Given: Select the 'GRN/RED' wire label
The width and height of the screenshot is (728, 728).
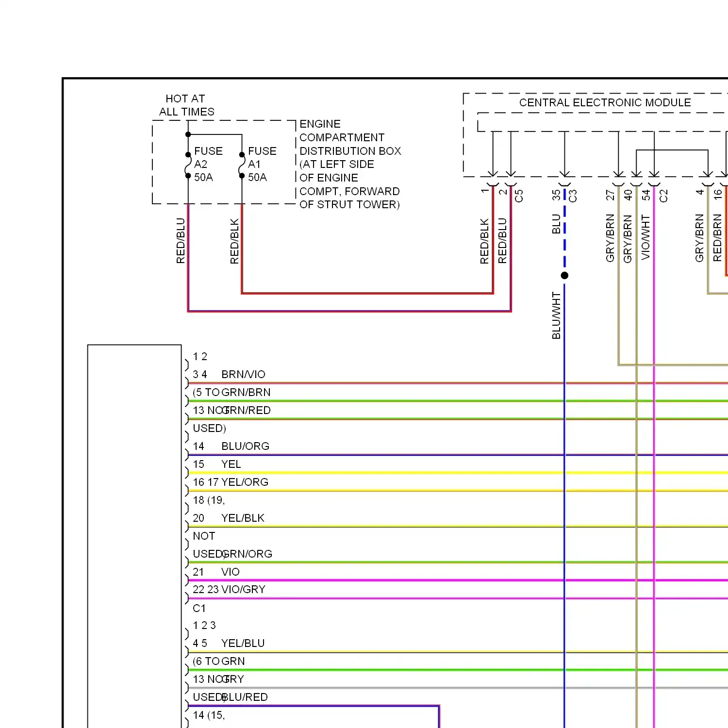Looking at the screenshot, I should pyautogui.click(x=246, y=410).
